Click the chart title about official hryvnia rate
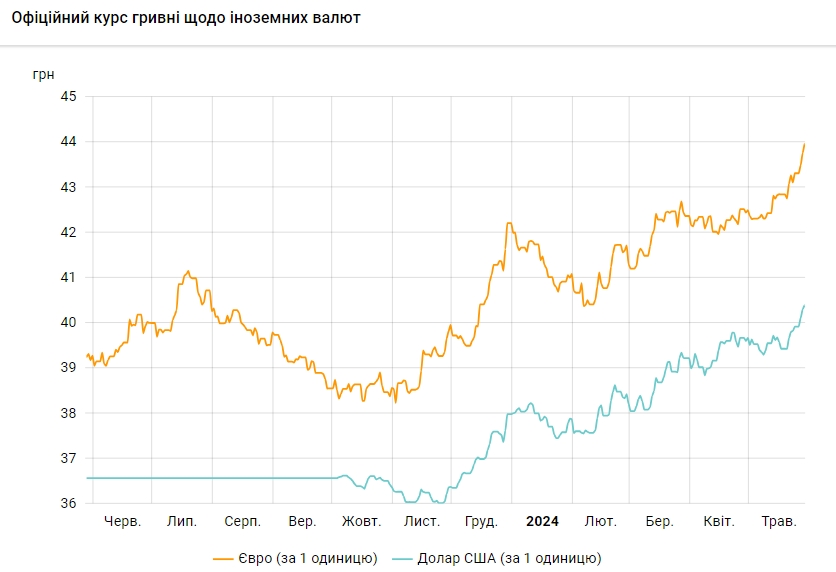836x572 pixels. click(186, 18)
